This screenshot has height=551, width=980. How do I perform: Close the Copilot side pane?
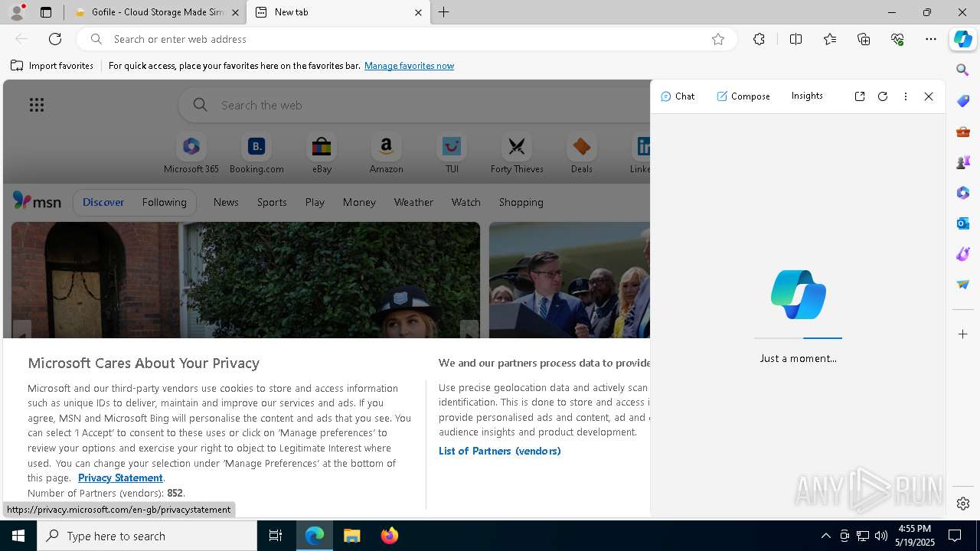pos(929,96)
